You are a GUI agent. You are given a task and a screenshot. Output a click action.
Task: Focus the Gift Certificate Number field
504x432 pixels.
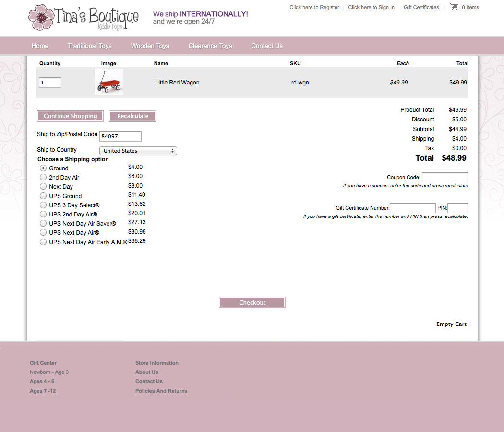[x=412, y=208]
